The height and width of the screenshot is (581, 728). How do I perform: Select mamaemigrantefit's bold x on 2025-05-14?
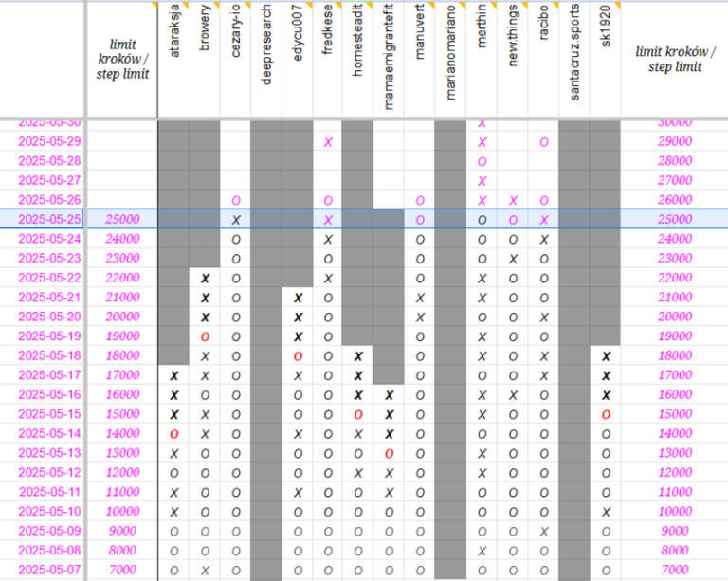(389, 434)
